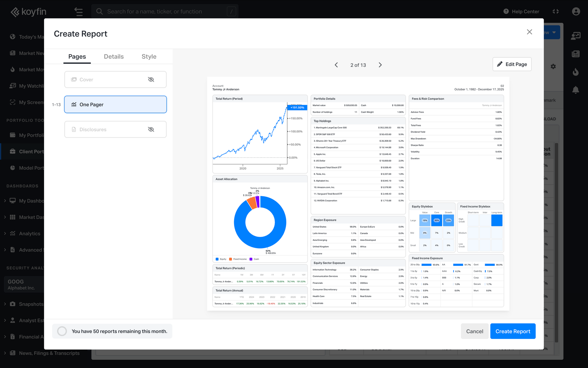Open the right-rail news icon
588x368 pixels.
pos(576,54)
